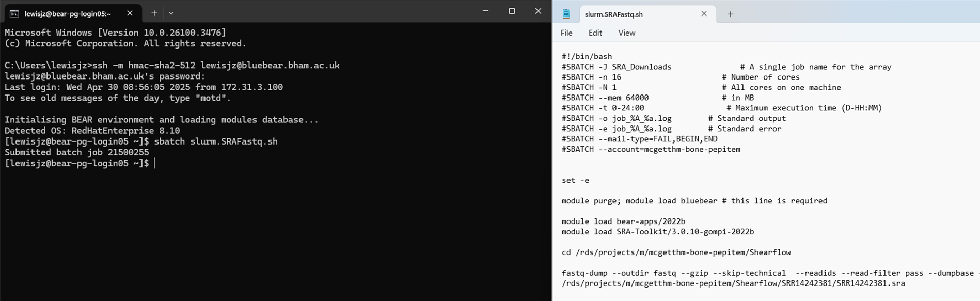Viewport: 980px width, 301px height.
Task: Switch to the slurm.SRAFastq.sh tab
Action: (x=613, y=14)
